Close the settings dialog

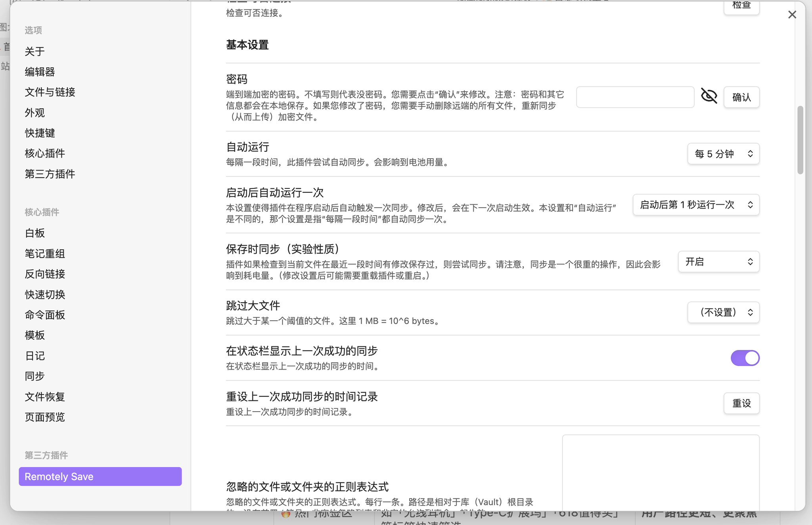(x=792, y=15)
